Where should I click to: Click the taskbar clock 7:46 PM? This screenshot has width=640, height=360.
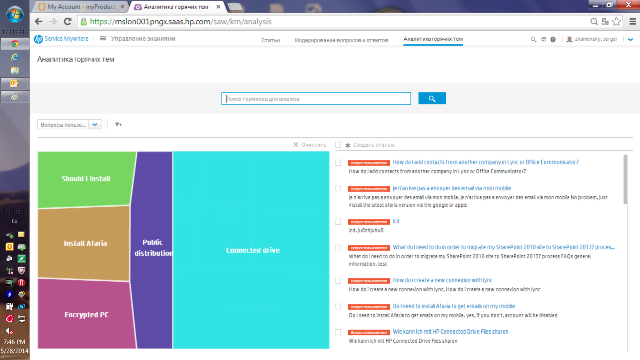tap(15, 342)
